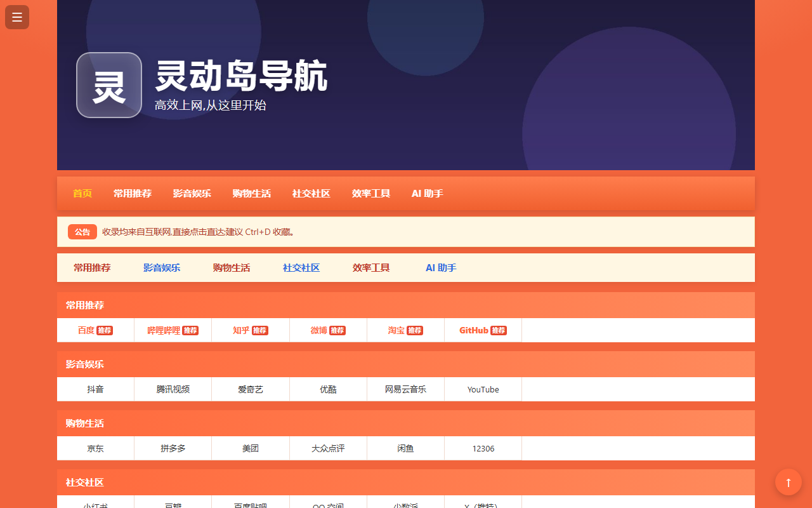
Task: Click the 推荐 badge next to 淘宝
Action: [x=415, y=330]
